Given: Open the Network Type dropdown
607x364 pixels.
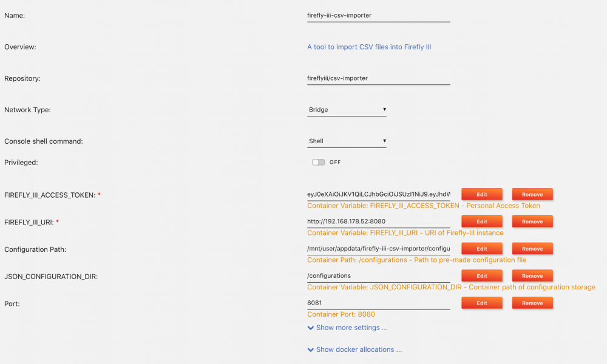Looking at the screenshot, I should (x=347, y=110).
